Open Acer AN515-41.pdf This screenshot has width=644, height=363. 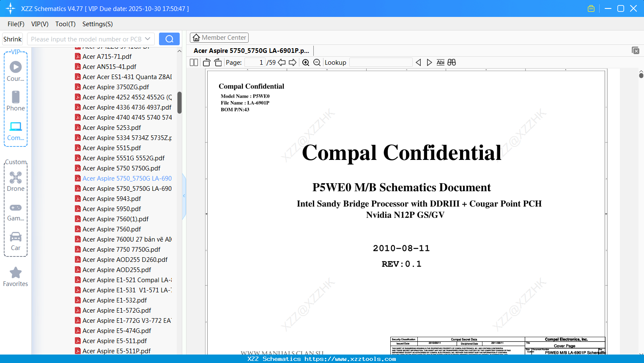point(110,66)
